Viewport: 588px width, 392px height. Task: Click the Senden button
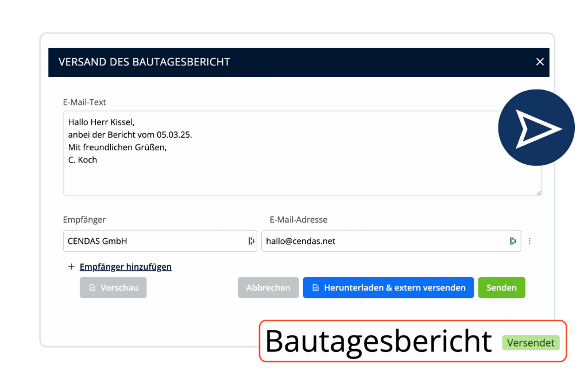501,287
